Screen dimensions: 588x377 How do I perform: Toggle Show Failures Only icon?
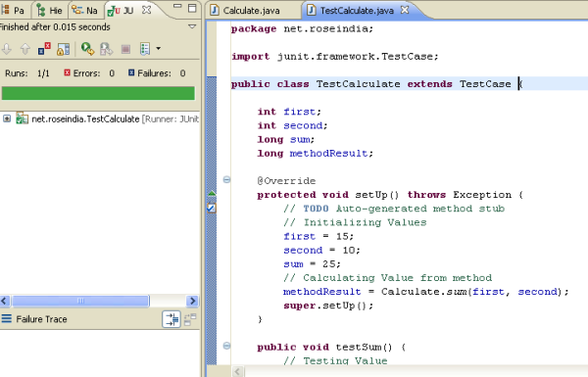[44, 49]
